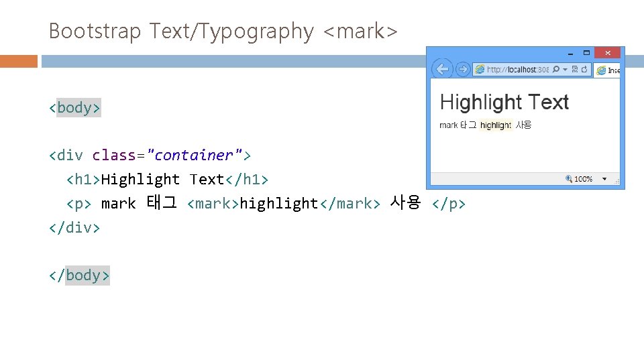Screen dimensions: 644x362
Task: Click the 100% zoom level value
Action: pos(583,179)
